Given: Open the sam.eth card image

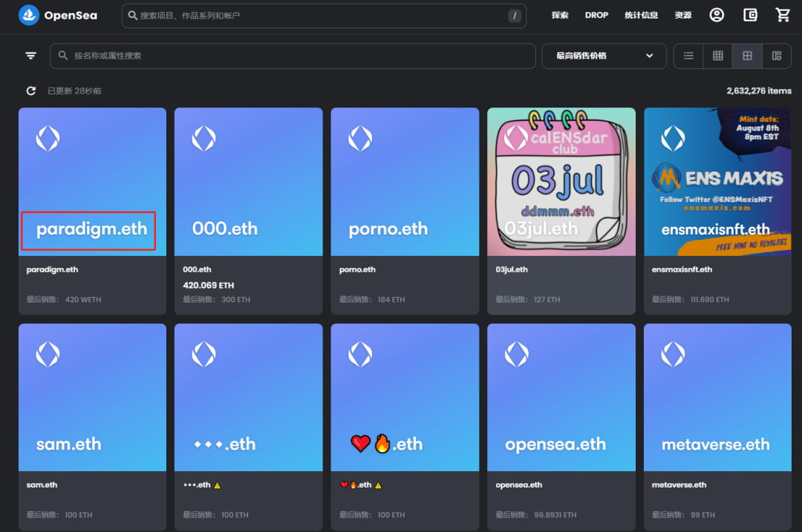Looking at the screenshot, I should click(92, 397).
